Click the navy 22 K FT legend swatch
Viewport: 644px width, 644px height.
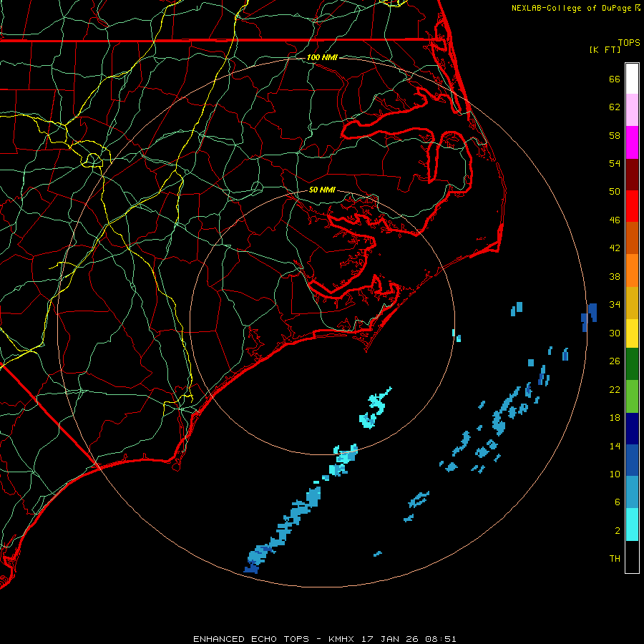pyautogui.click(x=632, y=429)
